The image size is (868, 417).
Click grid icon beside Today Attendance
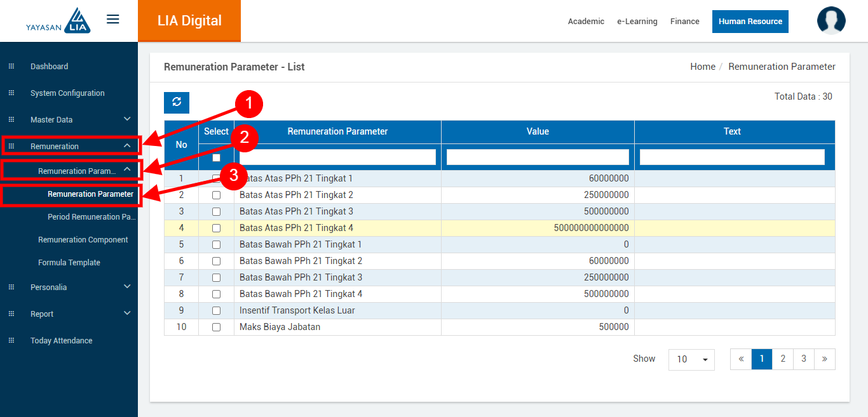coord(11,341)
